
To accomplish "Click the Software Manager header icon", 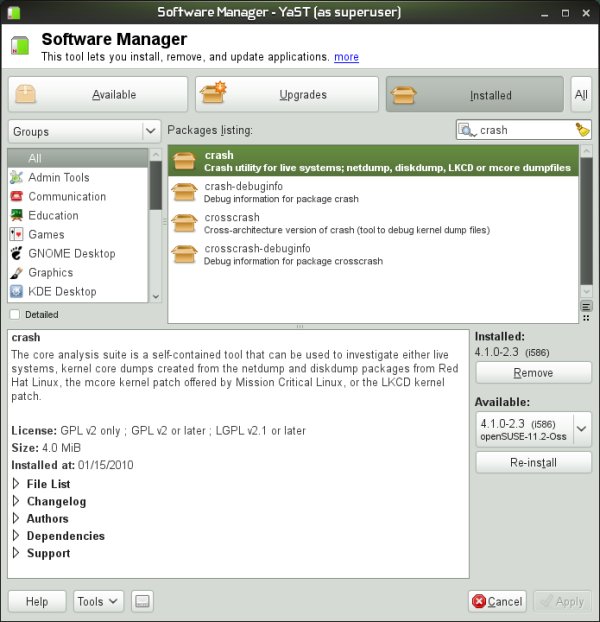I will point(20,45).
